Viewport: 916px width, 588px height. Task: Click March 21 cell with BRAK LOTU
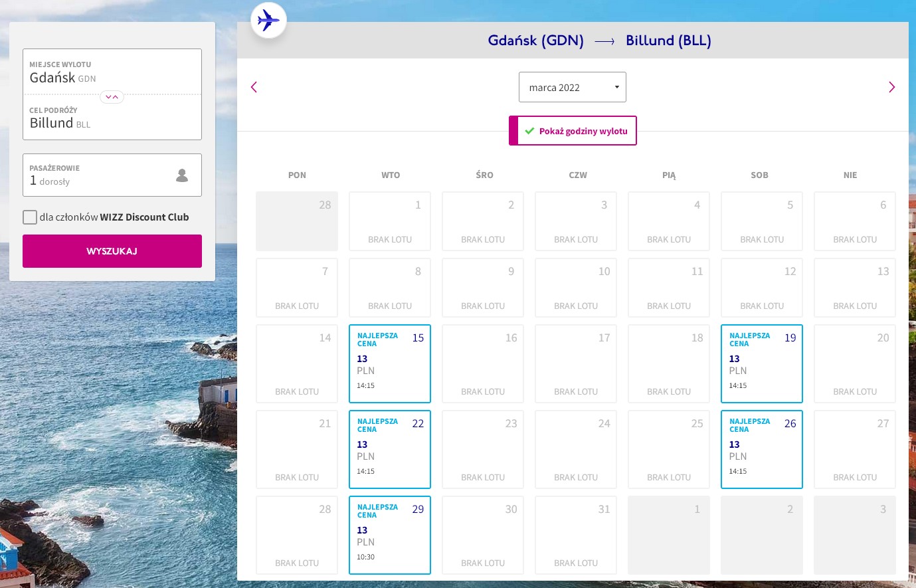click(297, 449)
